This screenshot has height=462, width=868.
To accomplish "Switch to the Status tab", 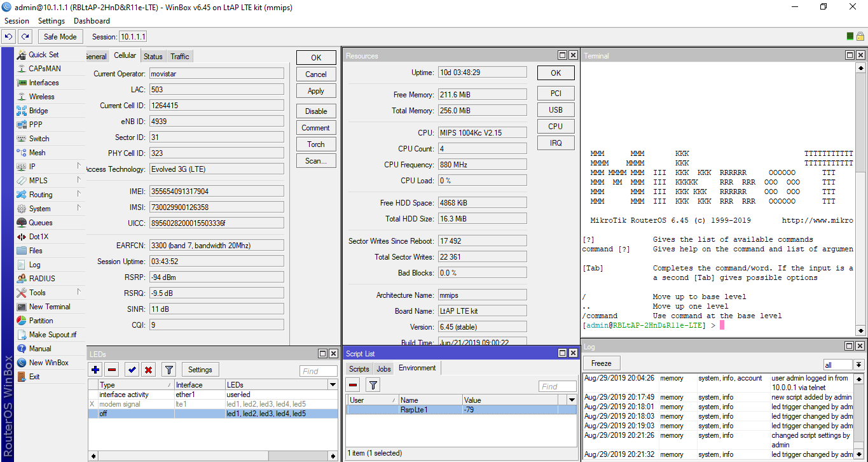I will pos(153,56).
